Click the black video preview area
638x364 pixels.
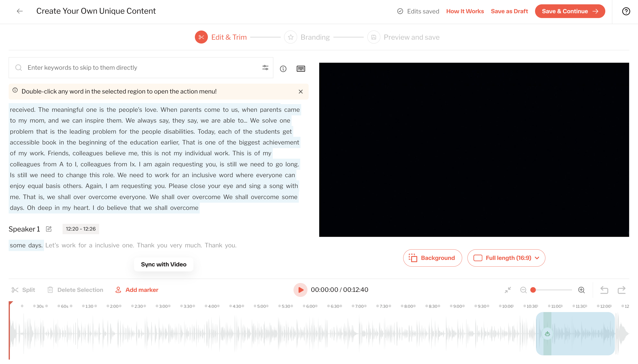click(x=474, y=150)
